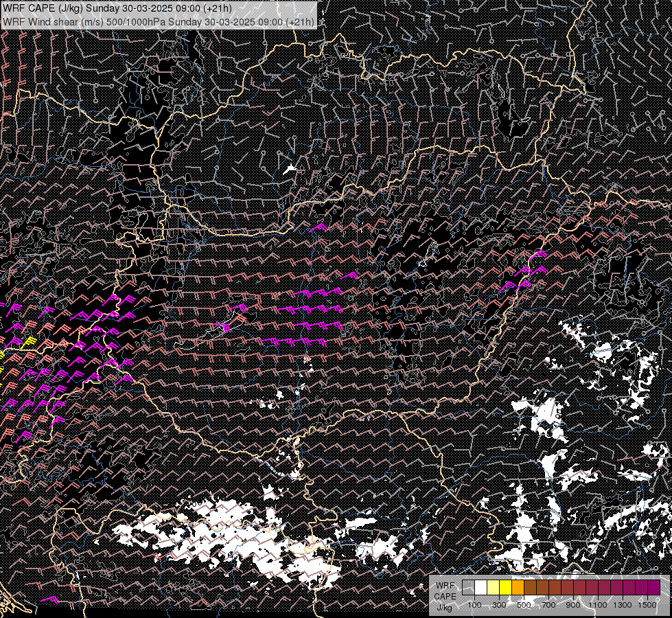Click the '1100' legend value
Image resolution: width=672 pixels, height=618 pixels.
[x=597, y=605]
